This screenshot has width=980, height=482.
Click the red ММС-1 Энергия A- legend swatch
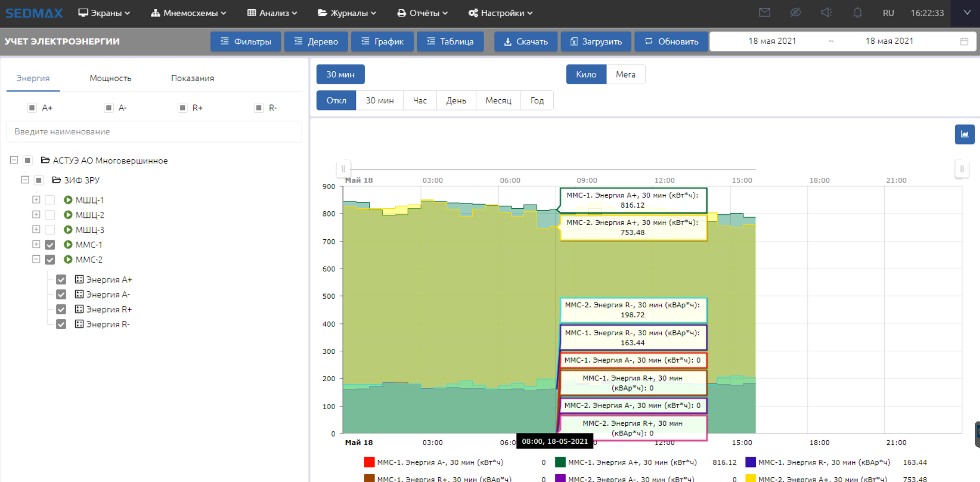(369, 462)
